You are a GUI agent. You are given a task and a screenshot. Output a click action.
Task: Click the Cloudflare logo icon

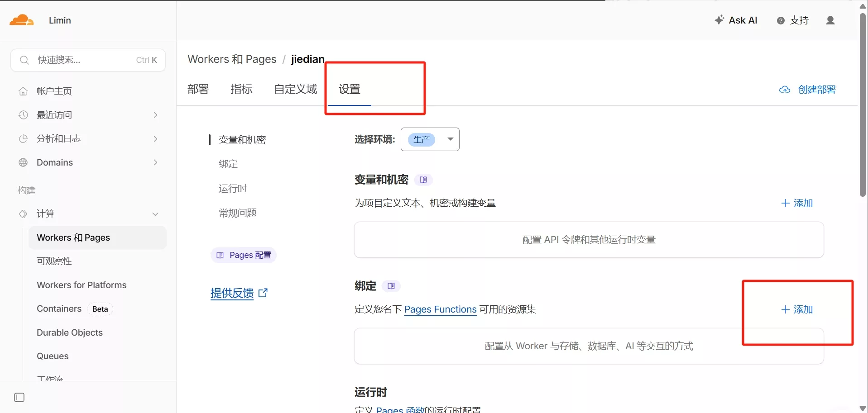click(x=21, y=20)
